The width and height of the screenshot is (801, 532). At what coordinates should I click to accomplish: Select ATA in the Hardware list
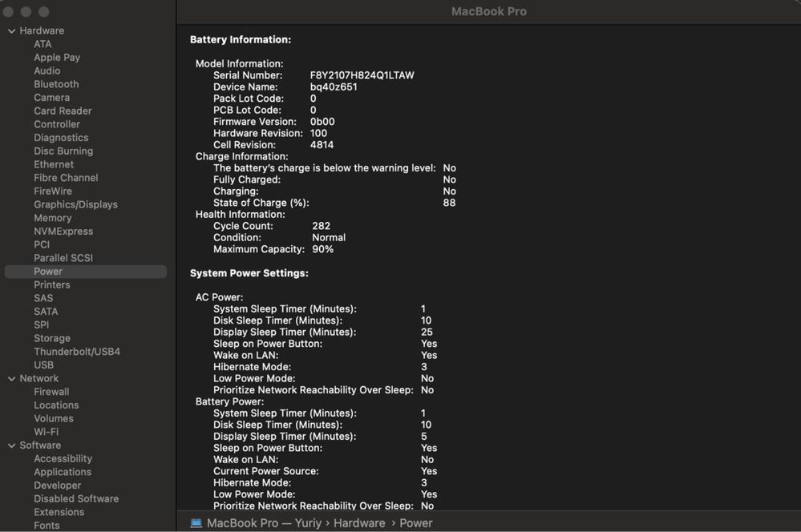tap(42, 44)
